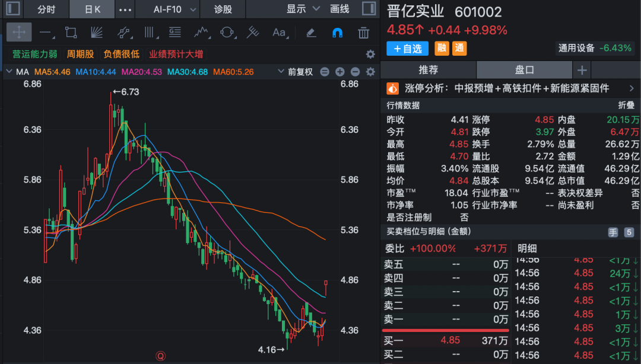This screenshot has height=364, width=641.
Task: Add a new panel tab with plus
Action: click(582, 71)
